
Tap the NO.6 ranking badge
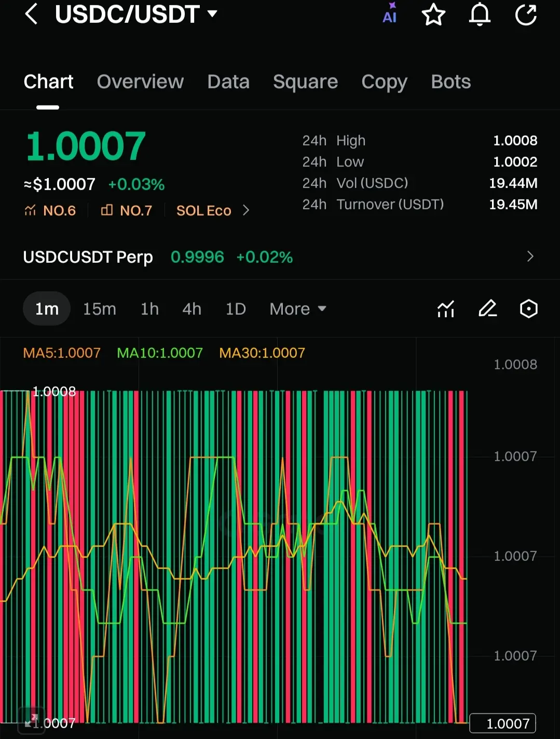[50, 210]
